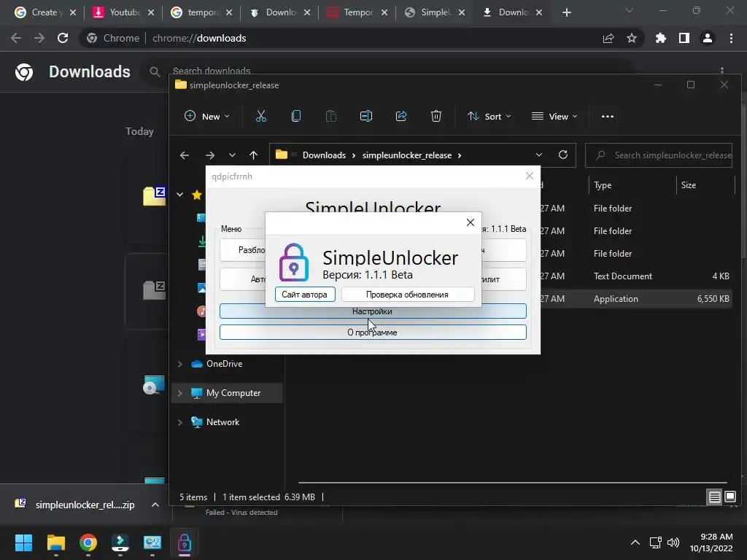747x560 pixels.
Task: Reload the Chrome downloads page
Action: pyautogui.click(x=63, y=38)
